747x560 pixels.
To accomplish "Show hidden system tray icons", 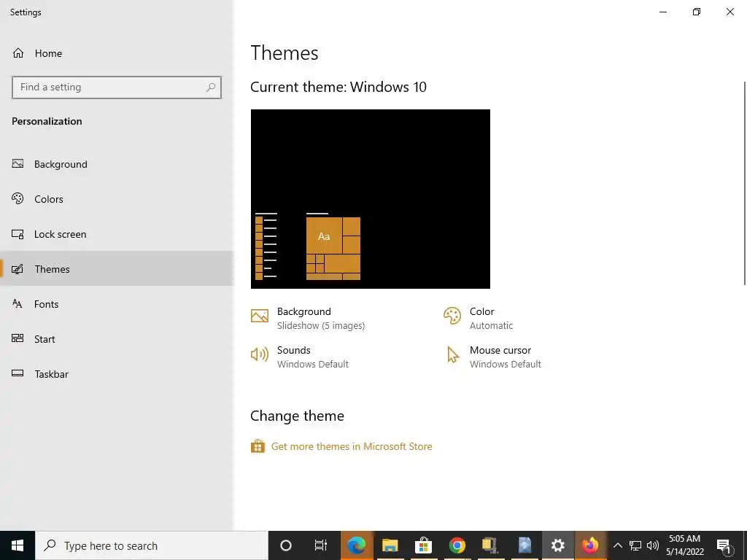I will click(617, 545).
